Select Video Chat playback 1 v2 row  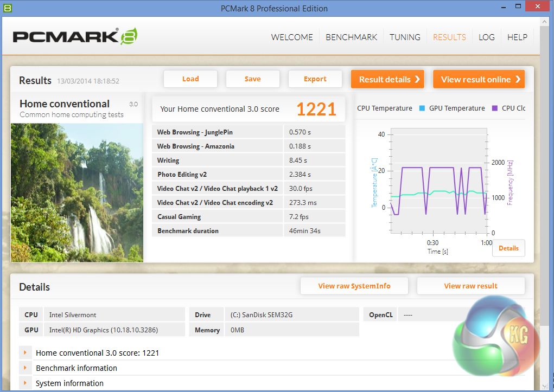click(x=249, y=189)
